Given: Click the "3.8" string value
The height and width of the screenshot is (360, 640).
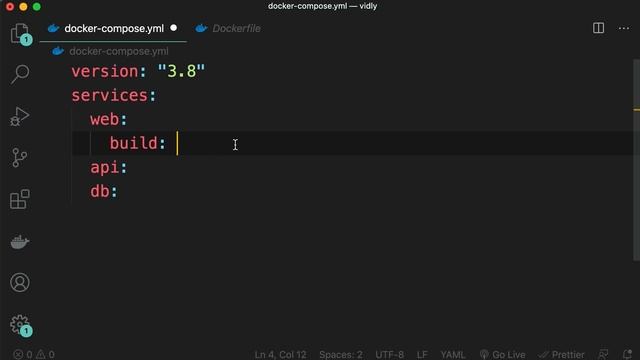Looking at the screenshot, I should click(181, 71).
